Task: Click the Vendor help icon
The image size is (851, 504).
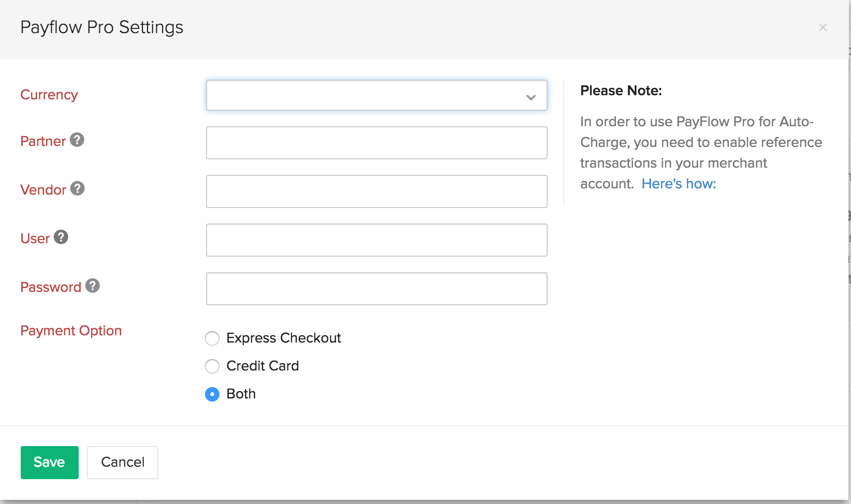Action: 77,189
